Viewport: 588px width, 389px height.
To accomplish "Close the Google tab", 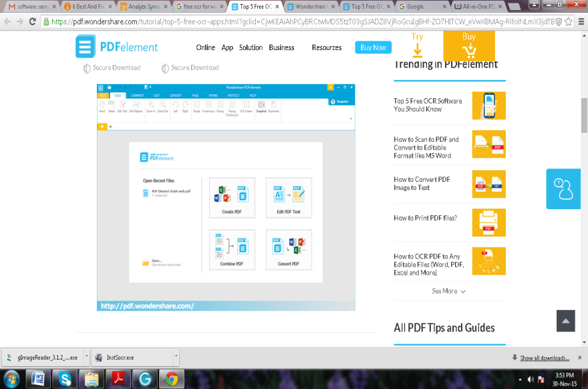I will click(x=444, y=7).
